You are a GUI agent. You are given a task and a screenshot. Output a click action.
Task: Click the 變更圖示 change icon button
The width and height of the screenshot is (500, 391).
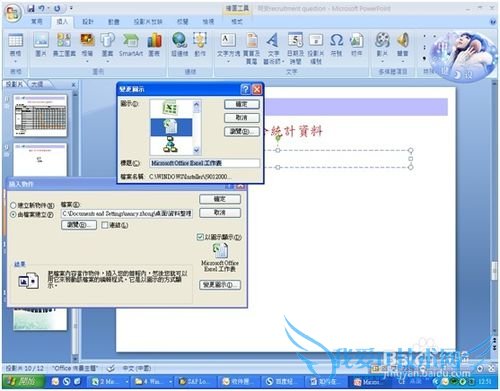220,285
